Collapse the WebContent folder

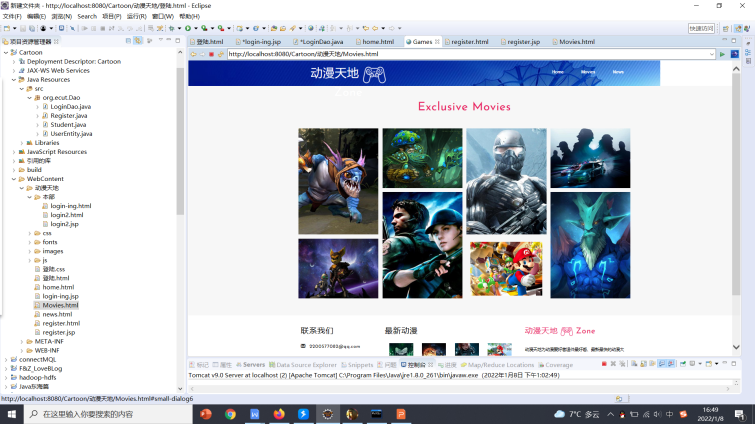[x=13, y=179]
